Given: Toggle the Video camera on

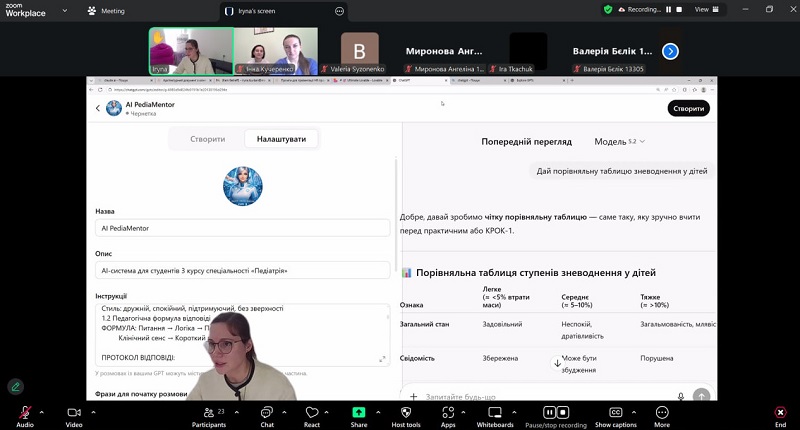Looking at the screenshot, I should [x=73, y=412].
